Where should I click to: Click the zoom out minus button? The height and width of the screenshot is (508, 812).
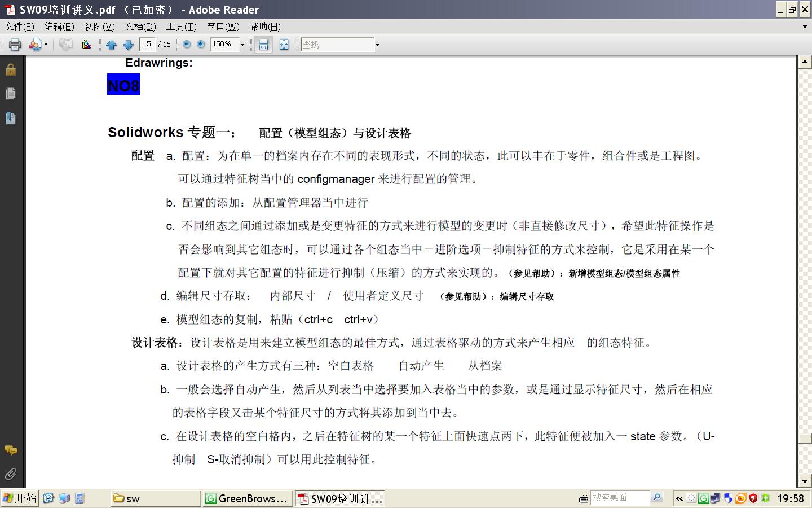(187, 44)
